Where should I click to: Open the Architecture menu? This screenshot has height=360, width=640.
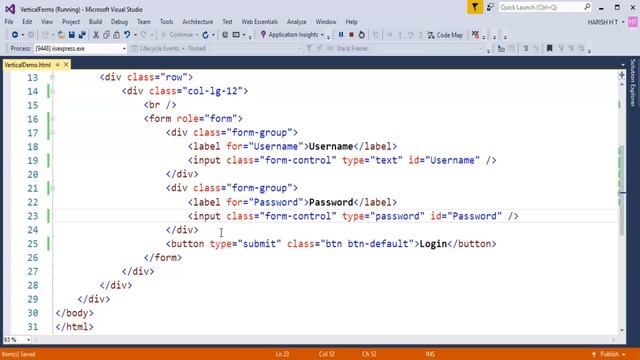(x=198, y=22)
